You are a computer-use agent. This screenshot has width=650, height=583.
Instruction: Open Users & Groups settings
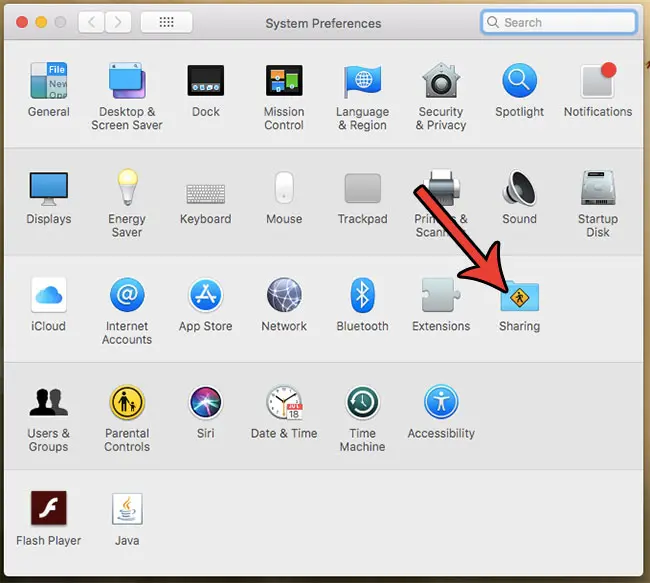coord(48,404)
